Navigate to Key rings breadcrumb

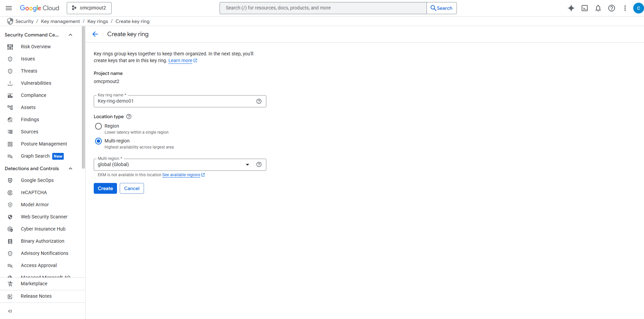97,21
